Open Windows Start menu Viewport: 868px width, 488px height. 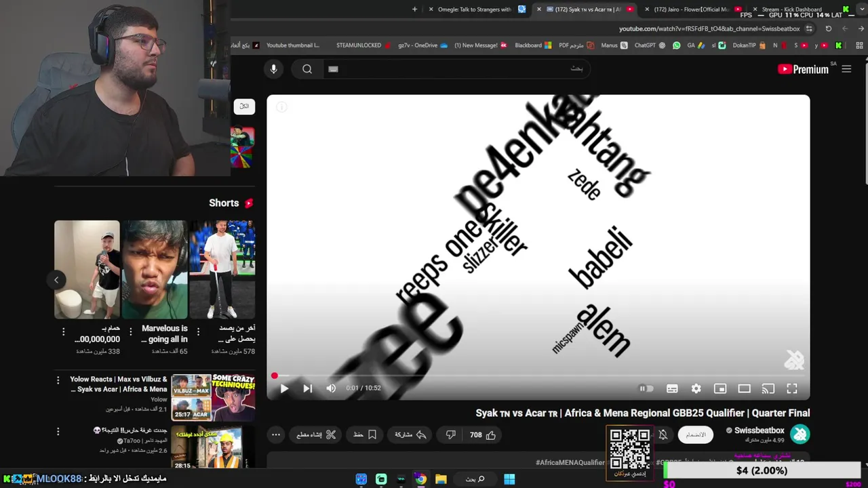point(509,479)
